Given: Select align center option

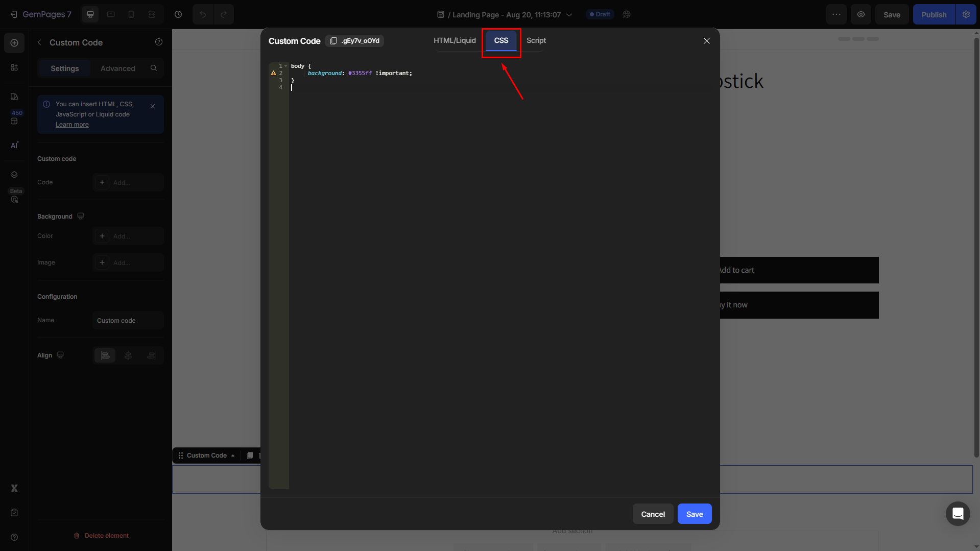Looking at the screenshot, I should click(x=128, y=355).
